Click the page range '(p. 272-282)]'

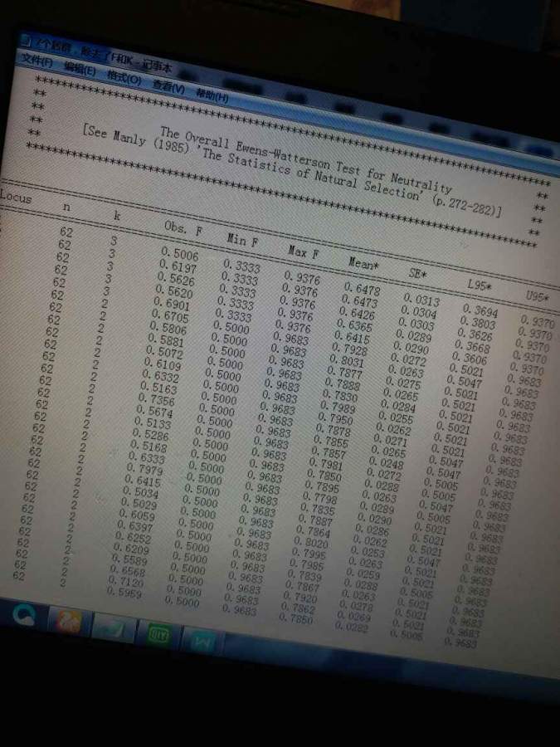(x=466, y=205)
